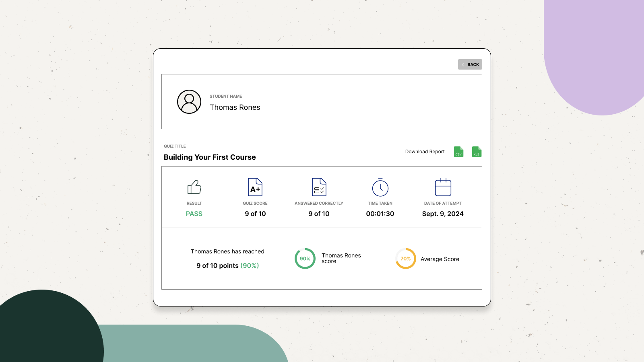The image size is (644, 362).
Task: Click the Time Taken stopwatch icon
Action: pos(380,187)
